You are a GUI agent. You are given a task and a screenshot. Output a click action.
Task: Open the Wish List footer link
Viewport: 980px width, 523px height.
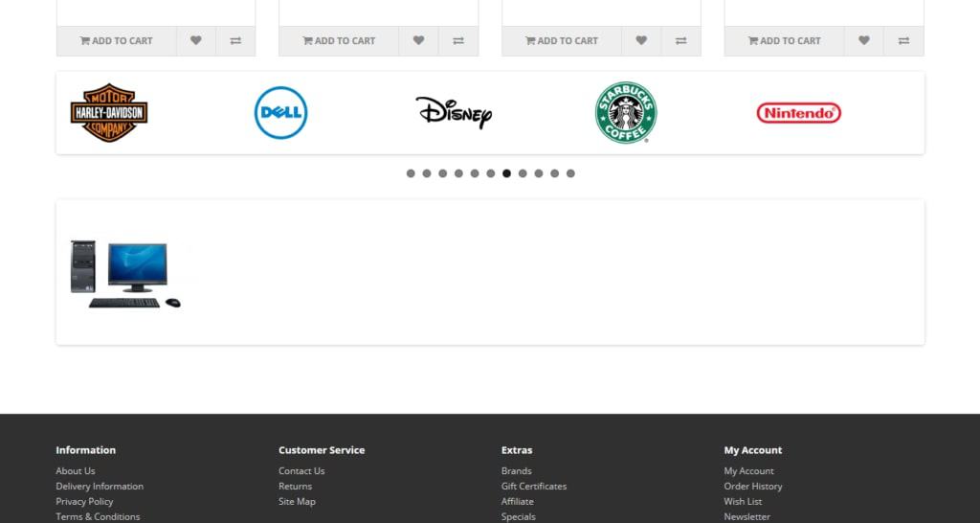point(743,501)
